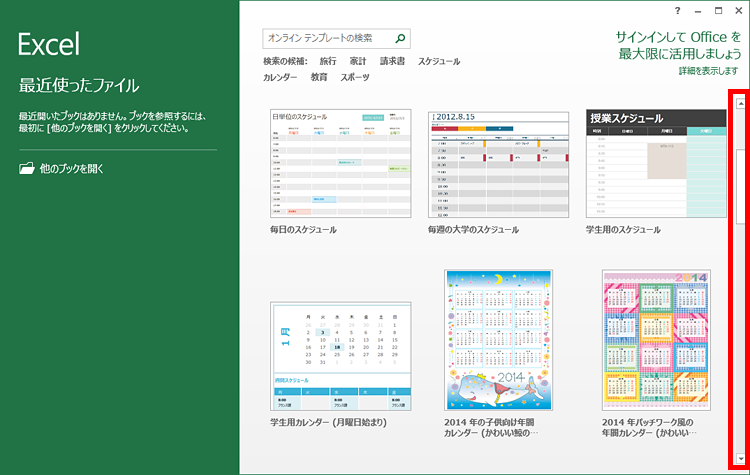The image size is (750, 475).
Task: Select the 教育 suggested search
Action: point(319,77)
